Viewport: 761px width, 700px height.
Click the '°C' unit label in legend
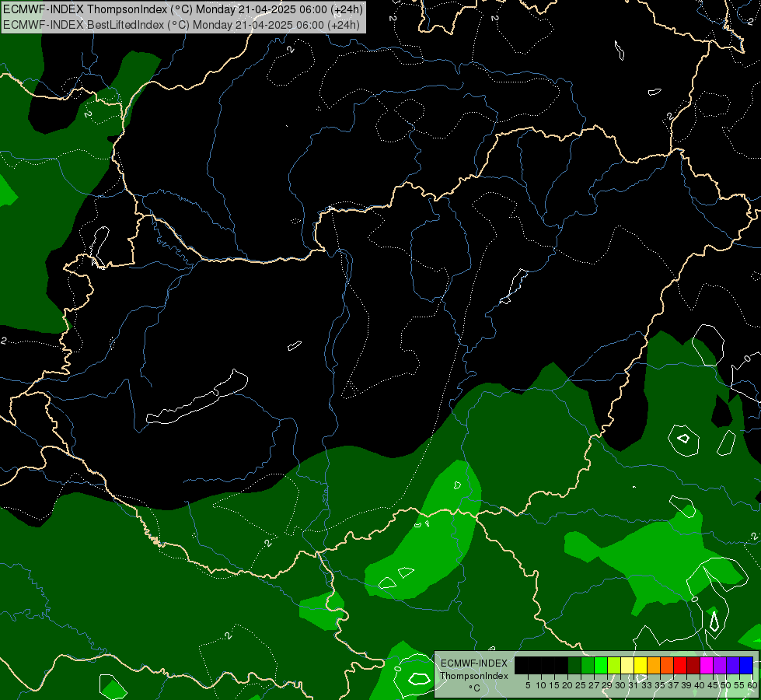(x=474, y=688)
